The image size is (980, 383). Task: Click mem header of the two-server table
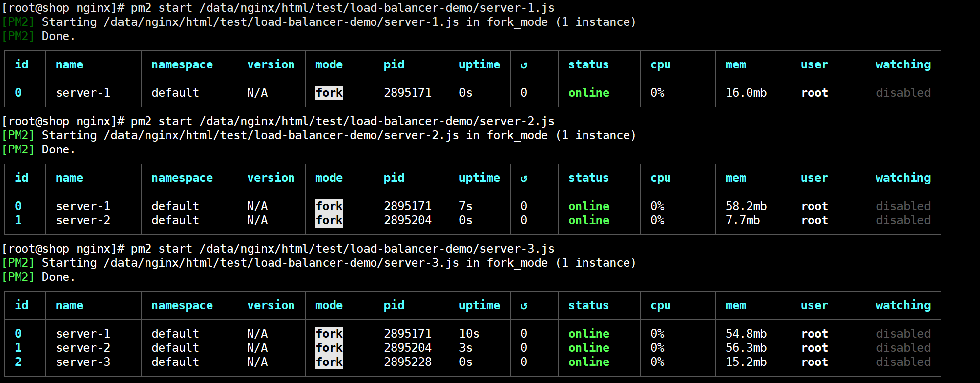click(736, 178)
